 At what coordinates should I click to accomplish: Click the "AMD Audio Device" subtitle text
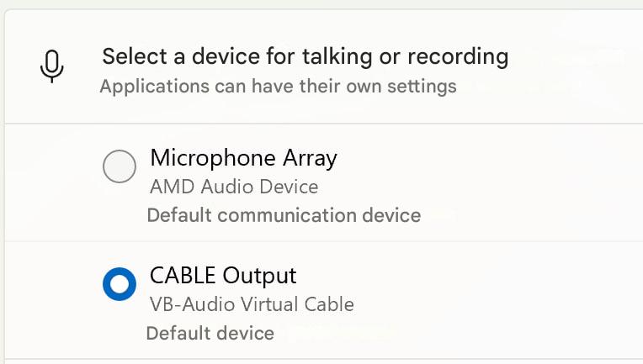[x=234, y=187]
